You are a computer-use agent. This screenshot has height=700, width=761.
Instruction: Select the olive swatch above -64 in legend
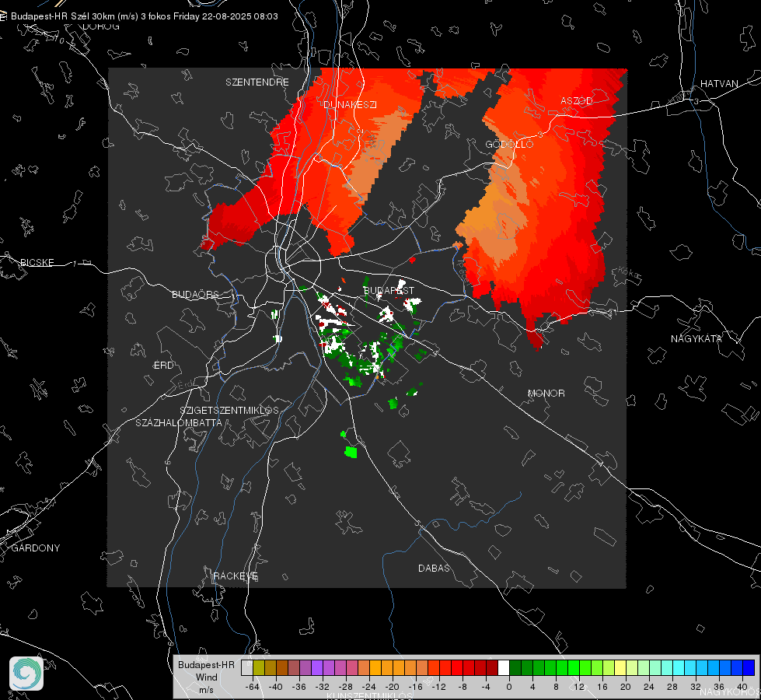[259, 667]
